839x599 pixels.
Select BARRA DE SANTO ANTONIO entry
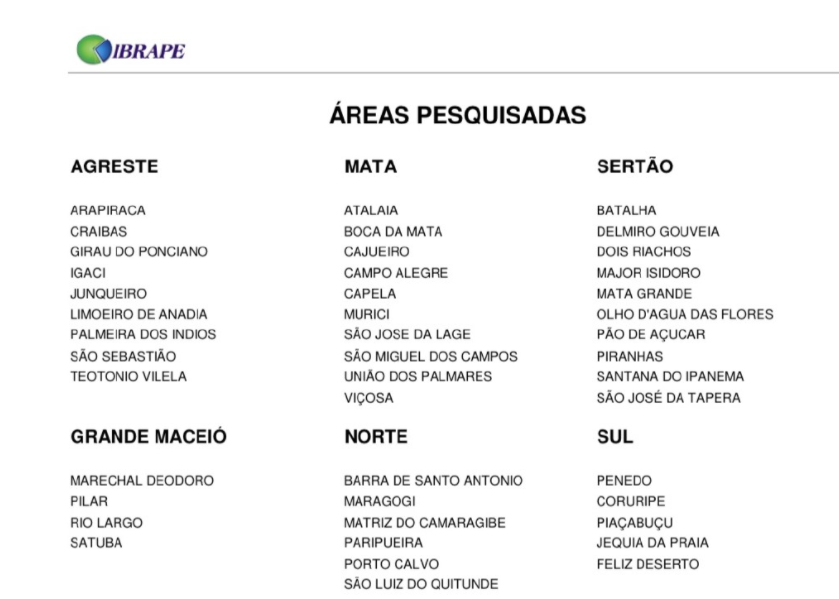[x=433, y=480]
